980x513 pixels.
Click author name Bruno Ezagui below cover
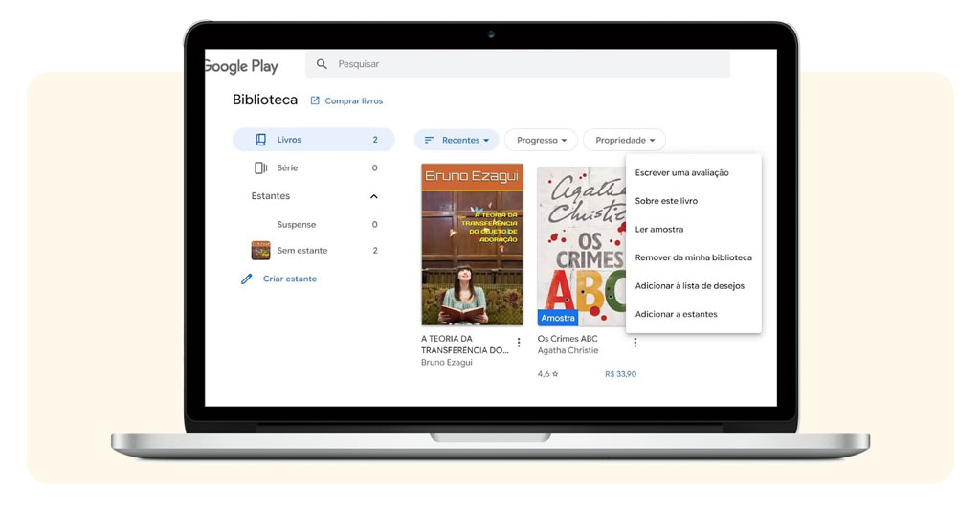446,363
